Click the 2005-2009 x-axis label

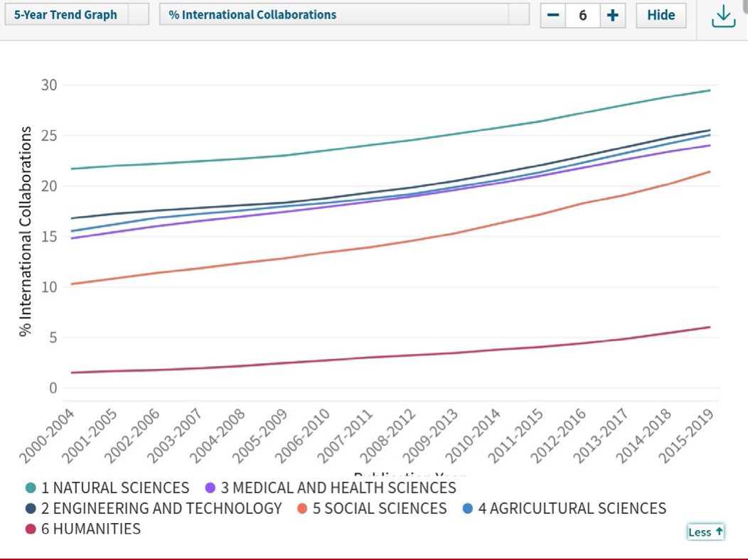(x=260, y=436)
